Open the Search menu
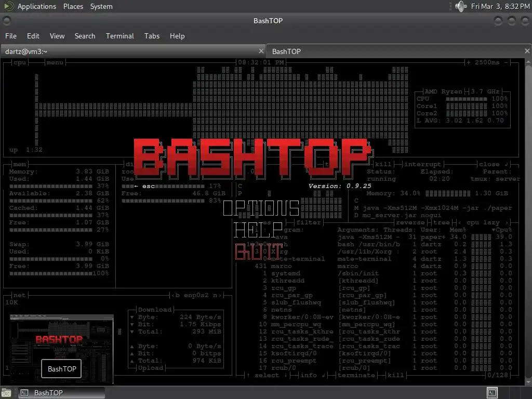 (x=85, y=36)
